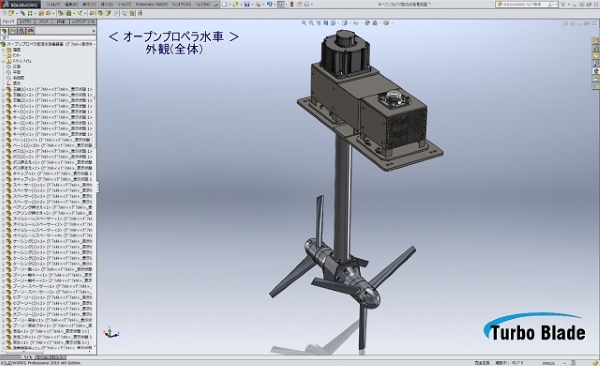Open the ファイル(F) menu
The width and height of the screenshot is (600, 366).
53,4
